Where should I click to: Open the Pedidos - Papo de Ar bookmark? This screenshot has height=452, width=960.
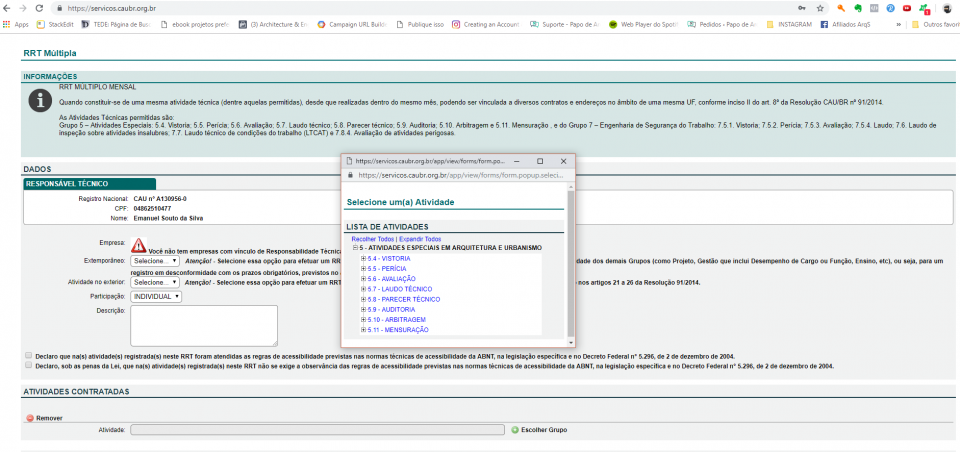click(722, 24)
